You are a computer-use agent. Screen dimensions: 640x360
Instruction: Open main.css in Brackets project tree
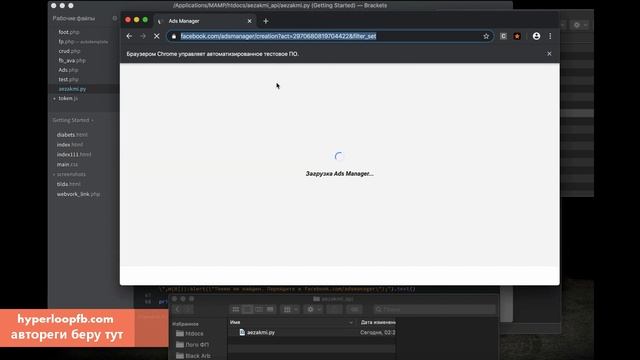(67, 164)
